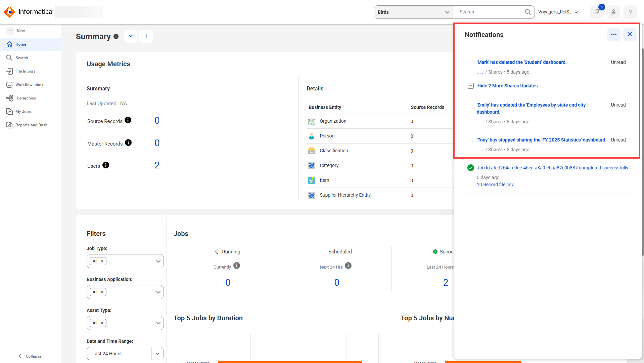Screen dimensions: 644x363
Task: Click the Classification entity icon
Action: [312, 151]
